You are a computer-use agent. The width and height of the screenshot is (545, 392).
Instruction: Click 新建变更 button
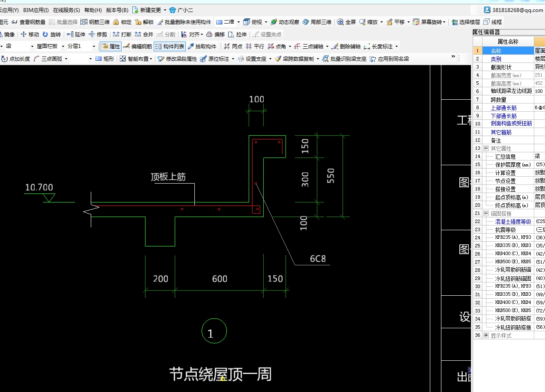(x=147, y=10)
